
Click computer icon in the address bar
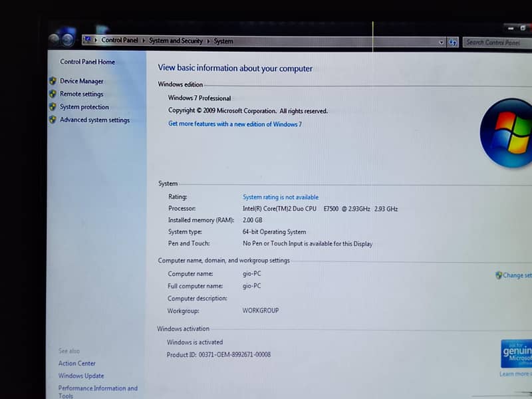(x=88, y=40)
